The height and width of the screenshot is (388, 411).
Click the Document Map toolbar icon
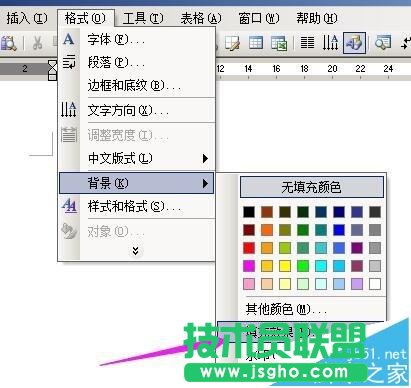(x=383, y=43)
